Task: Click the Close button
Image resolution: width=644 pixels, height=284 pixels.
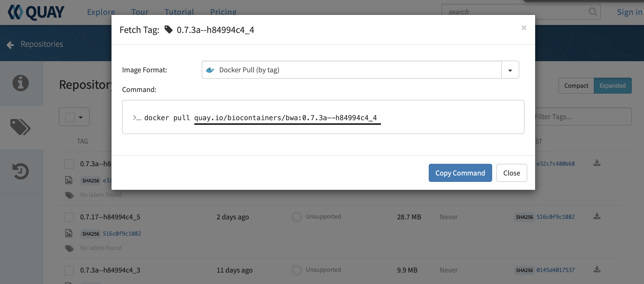Action: [512, 173]
